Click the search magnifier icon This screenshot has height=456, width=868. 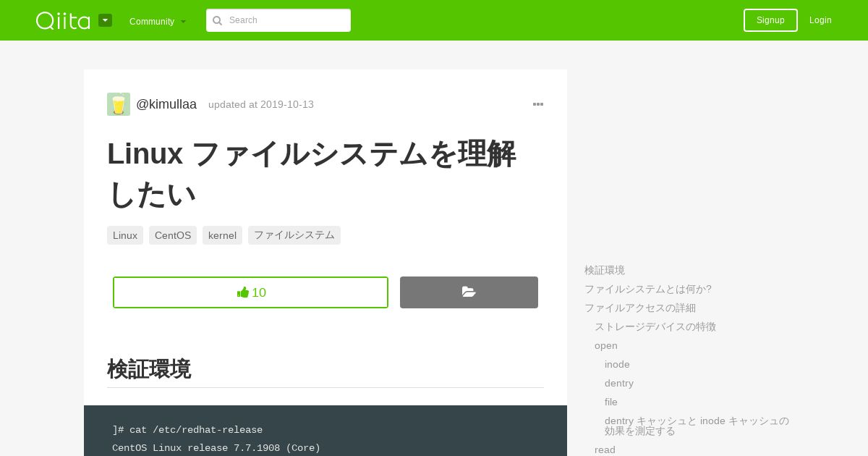click(x=217, y=20)
